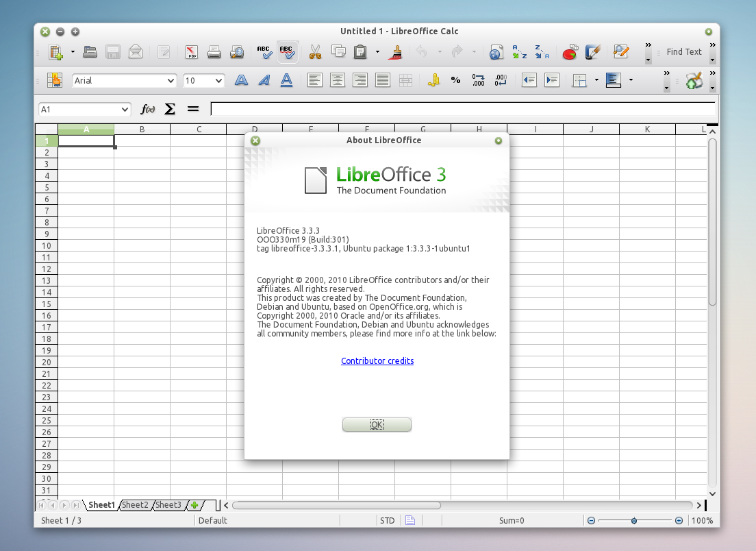Switch to the Sheet2 tab

pyautogui.click(x=135, y=505)
